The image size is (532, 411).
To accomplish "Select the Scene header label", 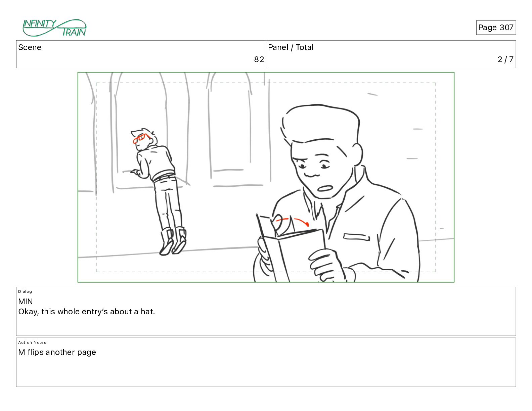I will click(30, 47).
